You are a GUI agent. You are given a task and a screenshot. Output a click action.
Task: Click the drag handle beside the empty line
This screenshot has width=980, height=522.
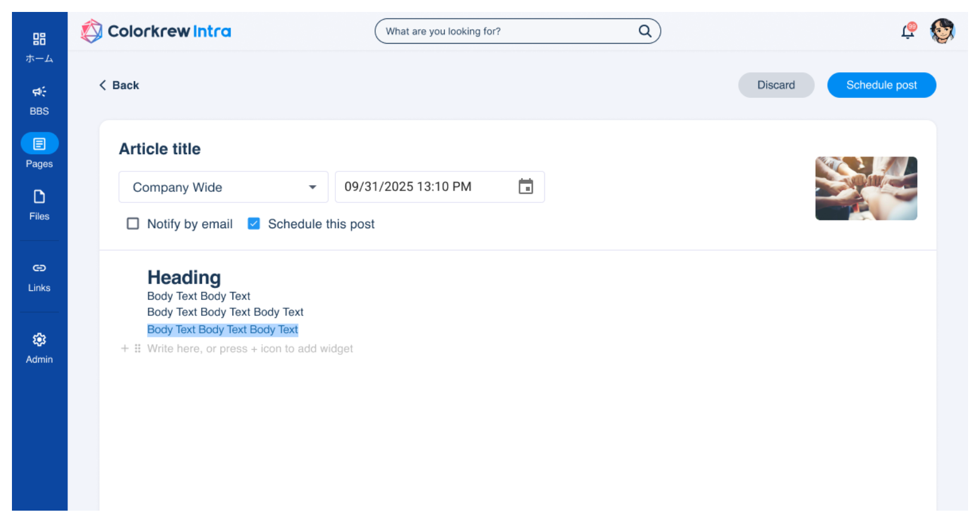click(137, 348)
